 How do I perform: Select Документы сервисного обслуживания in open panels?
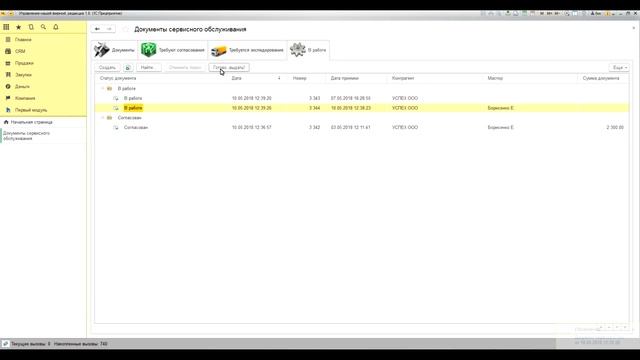tap(27, 136)
